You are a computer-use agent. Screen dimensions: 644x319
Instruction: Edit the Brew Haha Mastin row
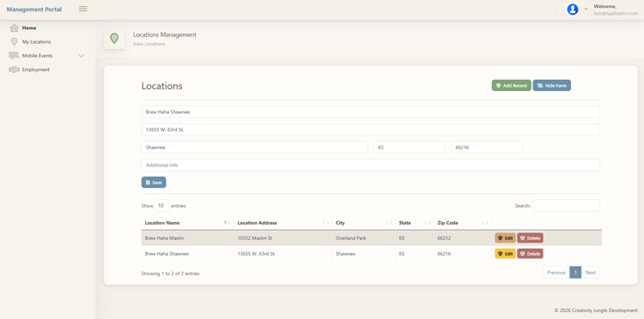tap(505, 238)
